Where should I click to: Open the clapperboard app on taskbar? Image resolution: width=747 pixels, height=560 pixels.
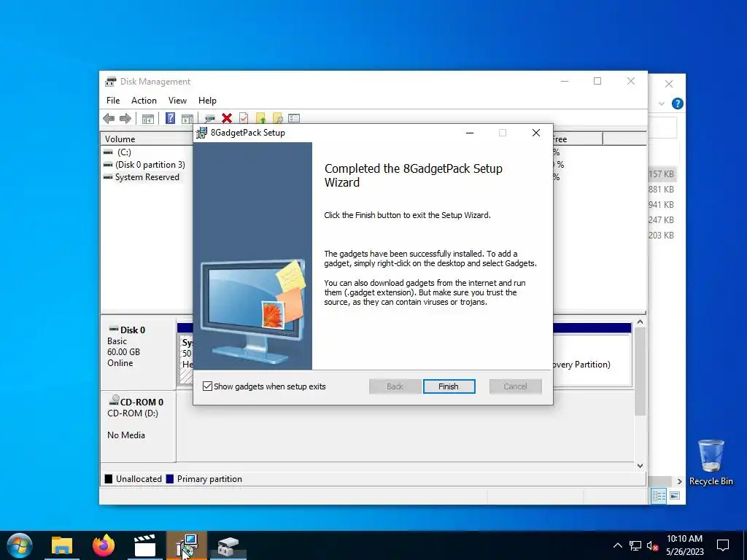tap(145, 545)
